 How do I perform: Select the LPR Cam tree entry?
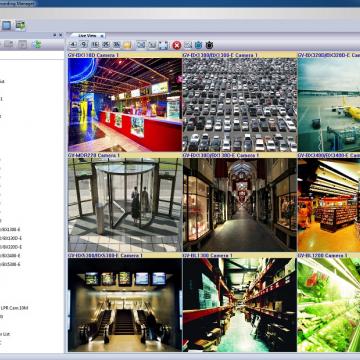tap(15, 308)
